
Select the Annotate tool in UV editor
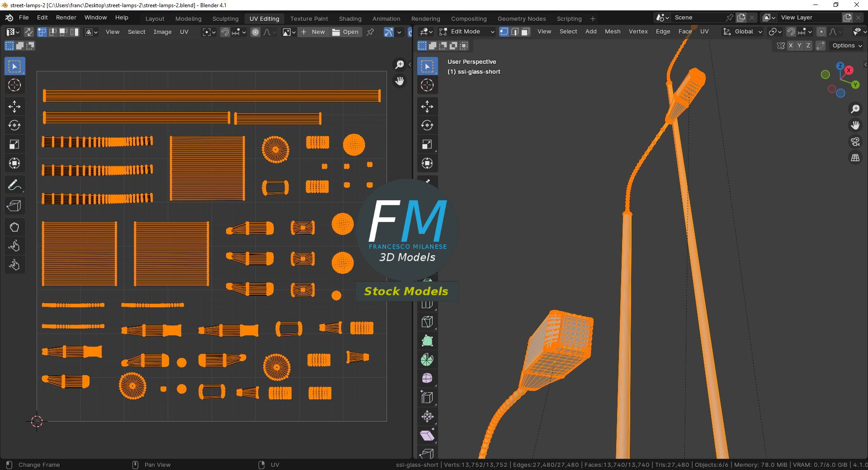point(14,185)
